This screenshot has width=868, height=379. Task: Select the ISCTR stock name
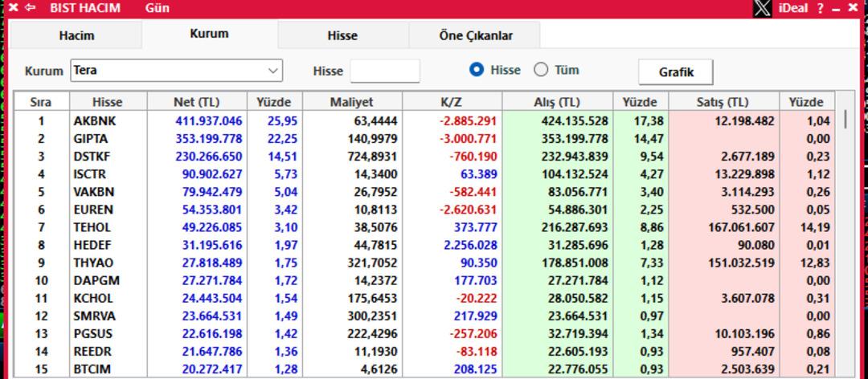[x=89, y=174]
